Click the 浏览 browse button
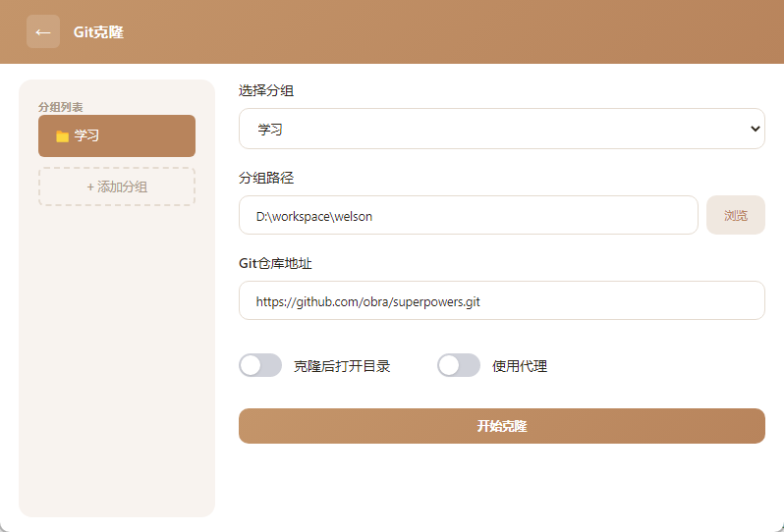Screen dimensions: 784x532 tap(736, 215)
